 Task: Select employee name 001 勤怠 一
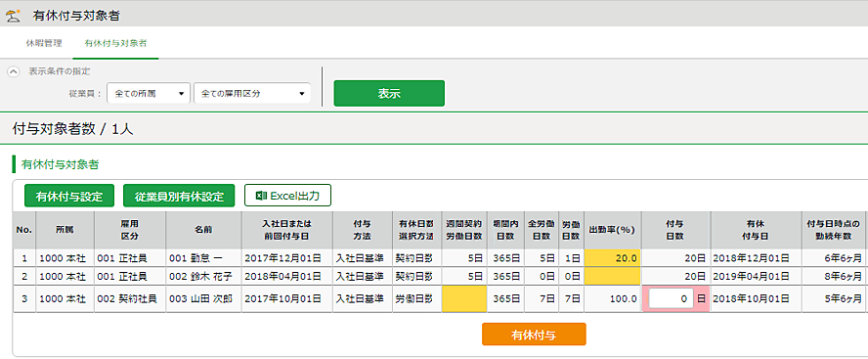coord(195,258)
